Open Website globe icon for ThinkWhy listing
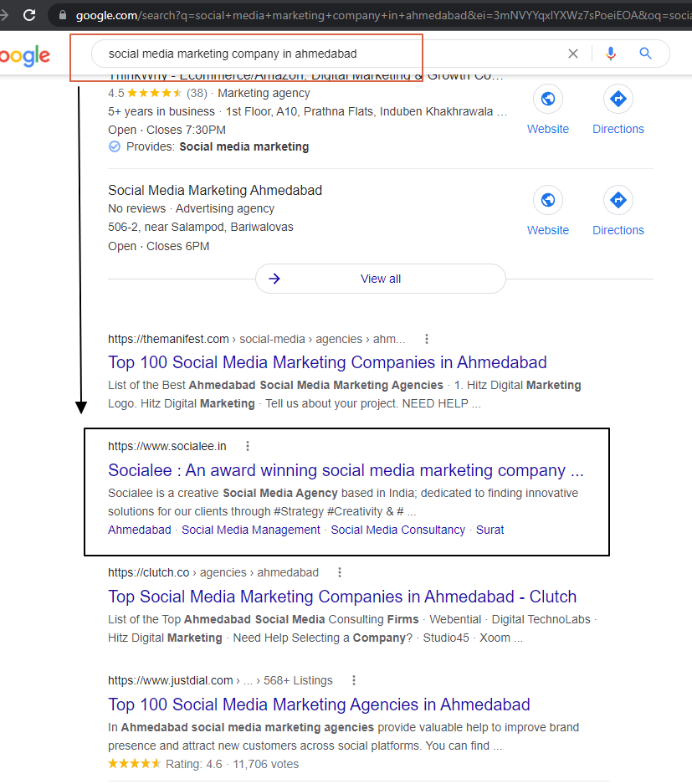 (548, 100)
